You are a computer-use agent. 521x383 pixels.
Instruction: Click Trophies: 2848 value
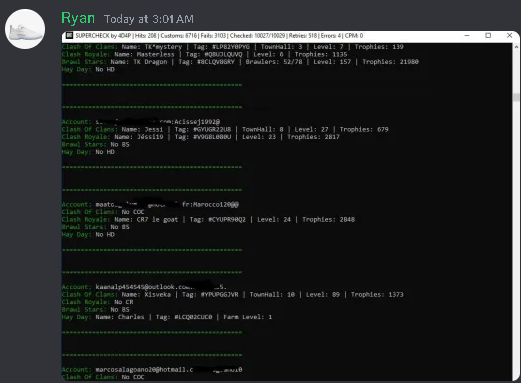[328, 219]
